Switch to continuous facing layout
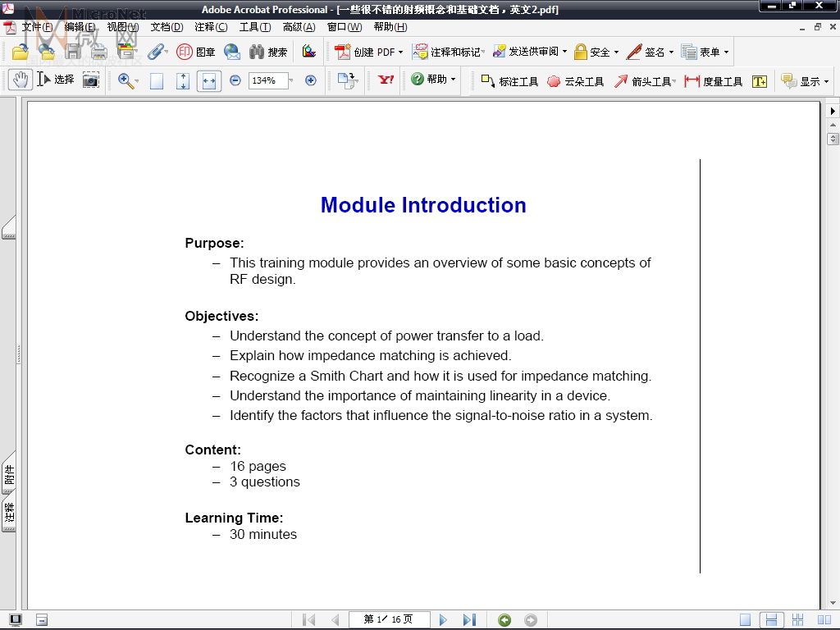 coord(797,620)
